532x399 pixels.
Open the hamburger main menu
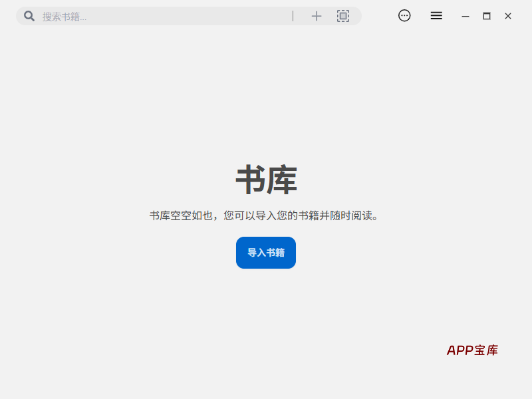coord(436,15)
